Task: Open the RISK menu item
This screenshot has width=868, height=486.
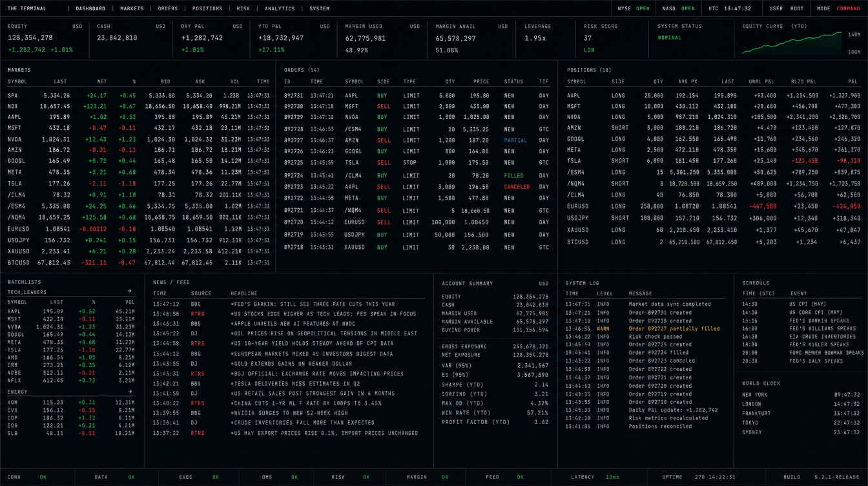Action: click(x=243, y=8)
